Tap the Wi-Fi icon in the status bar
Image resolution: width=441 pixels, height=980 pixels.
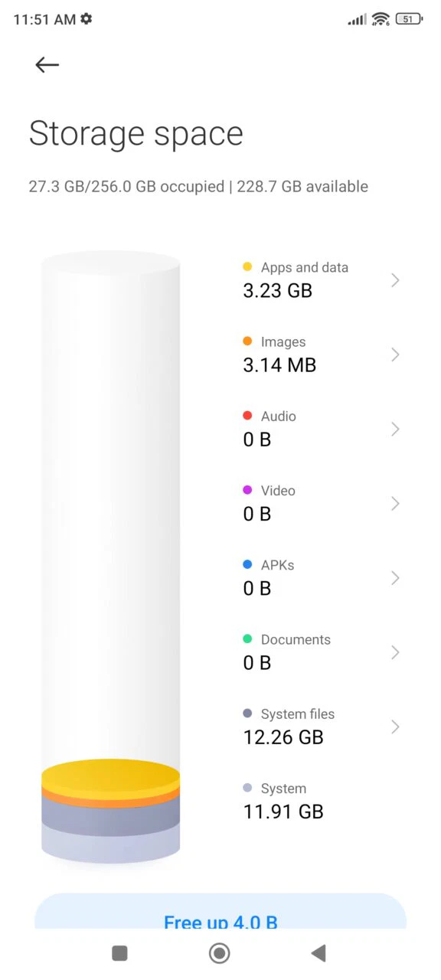click(380, 18)
